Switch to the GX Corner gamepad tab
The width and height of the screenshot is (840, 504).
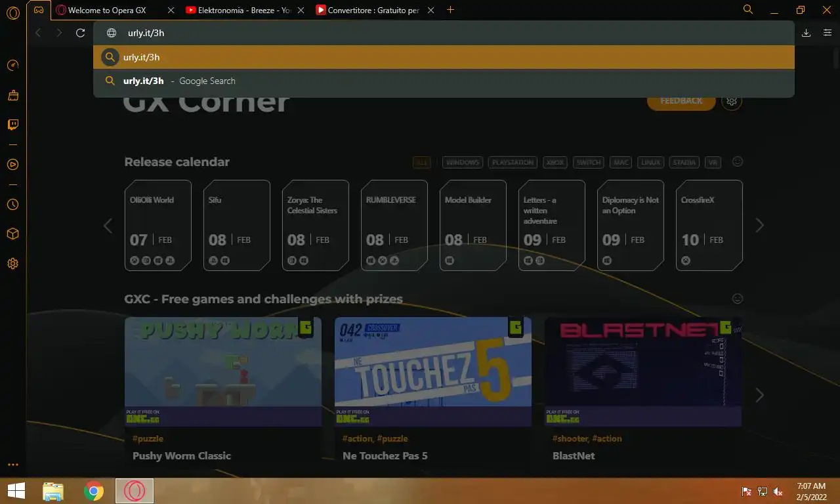39,10
